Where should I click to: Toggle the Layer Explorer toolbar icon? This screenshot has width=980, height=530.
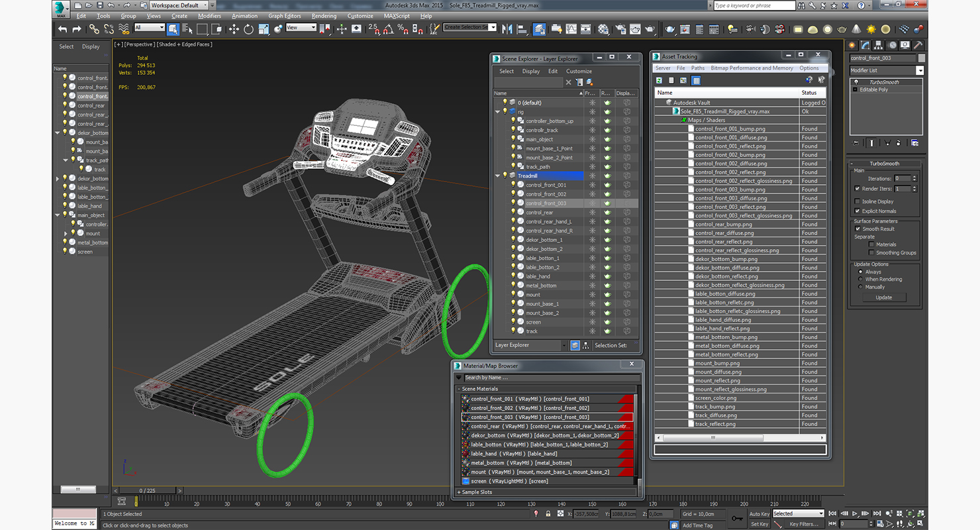tap(539, 29)
